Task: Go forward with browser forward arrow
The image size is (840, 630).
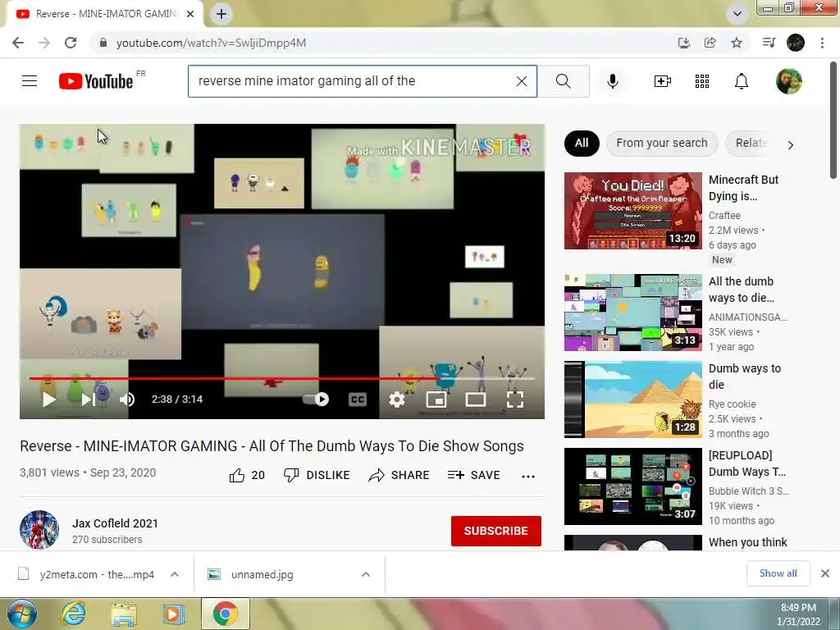Action: coord(44,43)
